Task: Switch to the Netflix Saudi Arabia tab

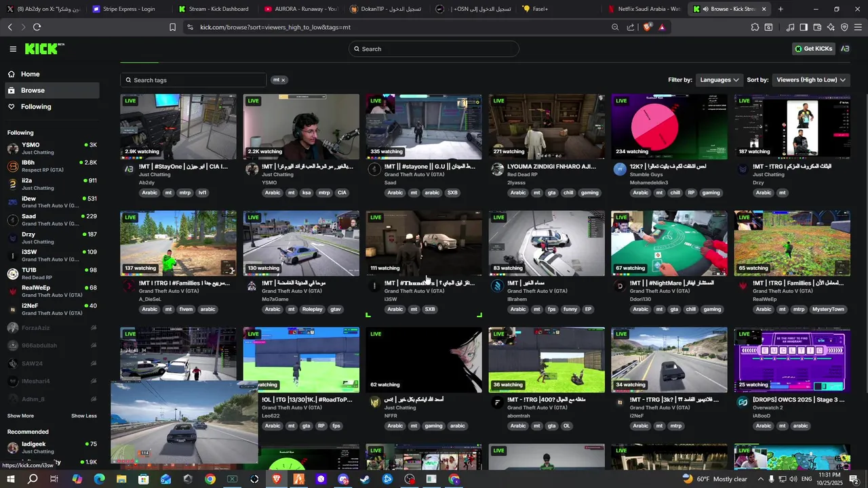Action: 646,9
